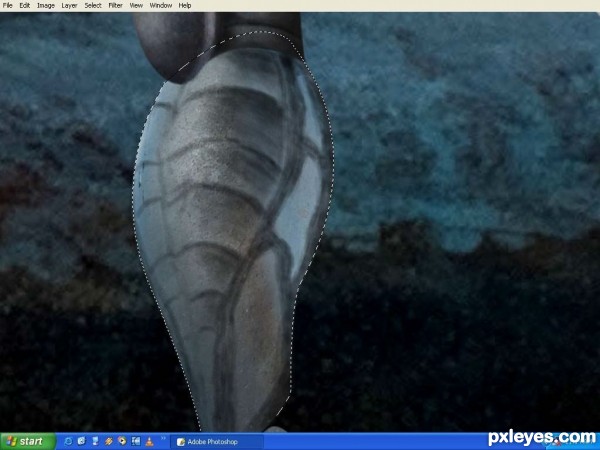Screen dimensions: 600x450
Task: Click the quick launch icon beside VLC
Action: tap(136, 441)
